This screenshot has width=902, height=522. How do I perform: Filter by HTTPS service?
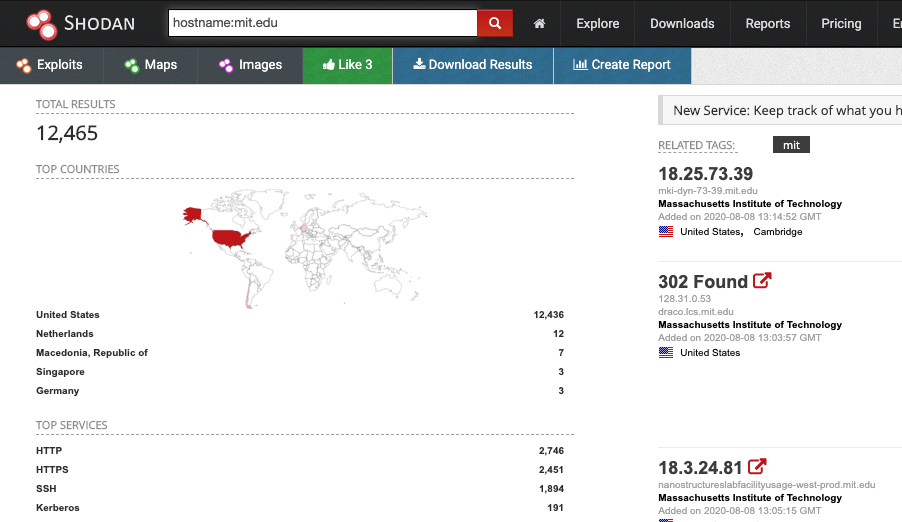pos(52,470)
